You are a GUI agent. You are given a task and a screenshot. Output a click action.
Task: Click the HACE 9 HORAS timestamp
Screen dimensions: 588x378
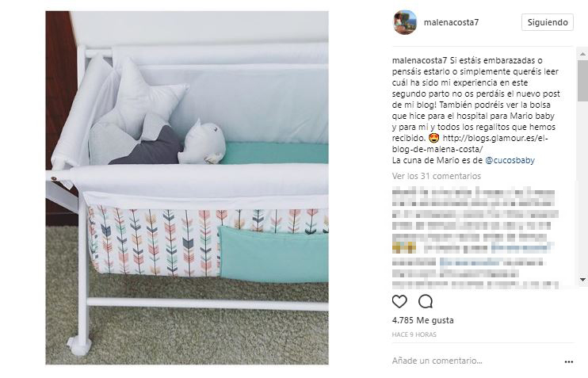[x=414, y=334]
